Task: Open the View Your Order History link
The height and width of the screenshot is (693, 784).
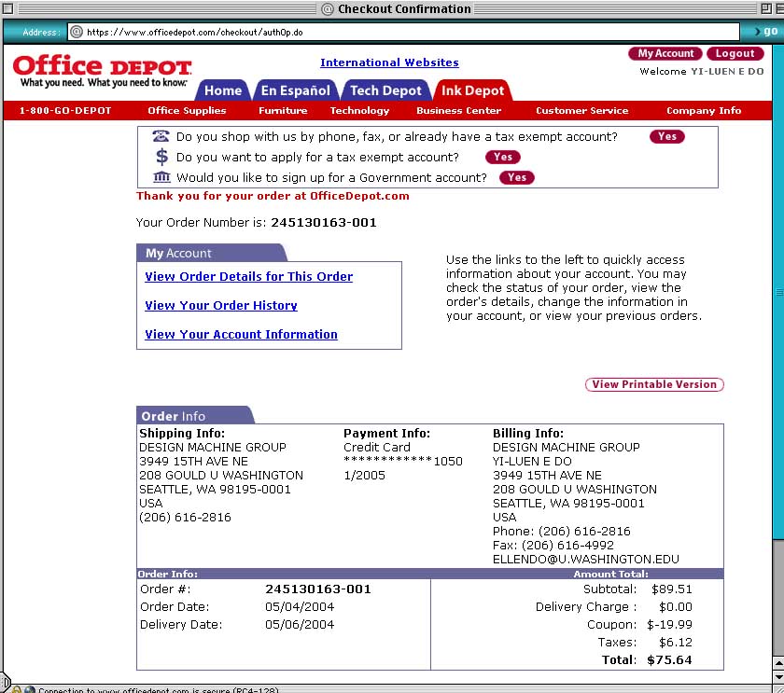Action: click(221, 305)
